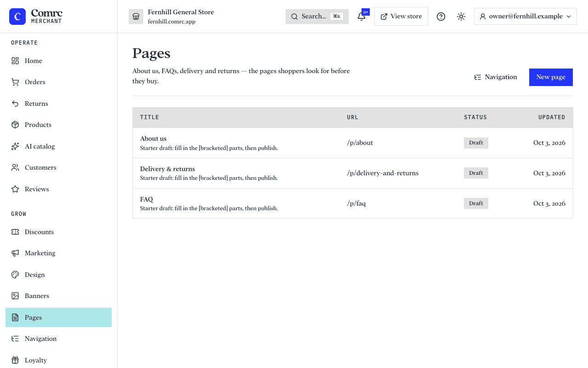This screenshot has width=588, height=368.
Task: Open the Delivery & returns page row
Action: 352,173
